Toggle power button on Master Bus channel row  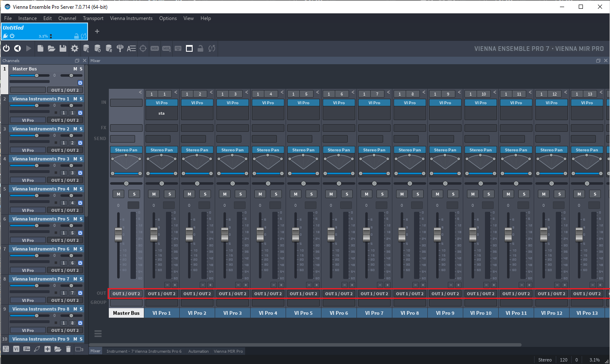pos(80,83)
